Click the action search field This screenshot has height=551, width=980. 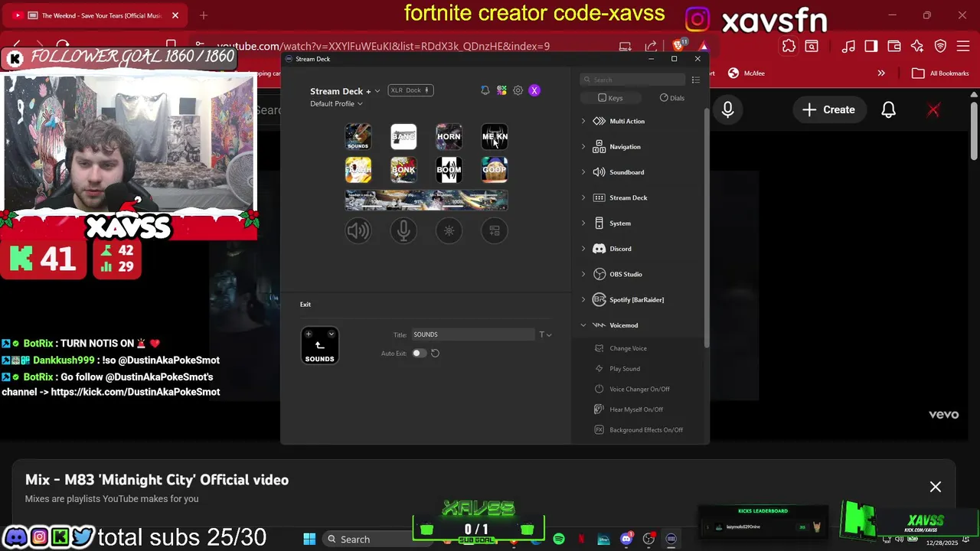coord(632,80)
